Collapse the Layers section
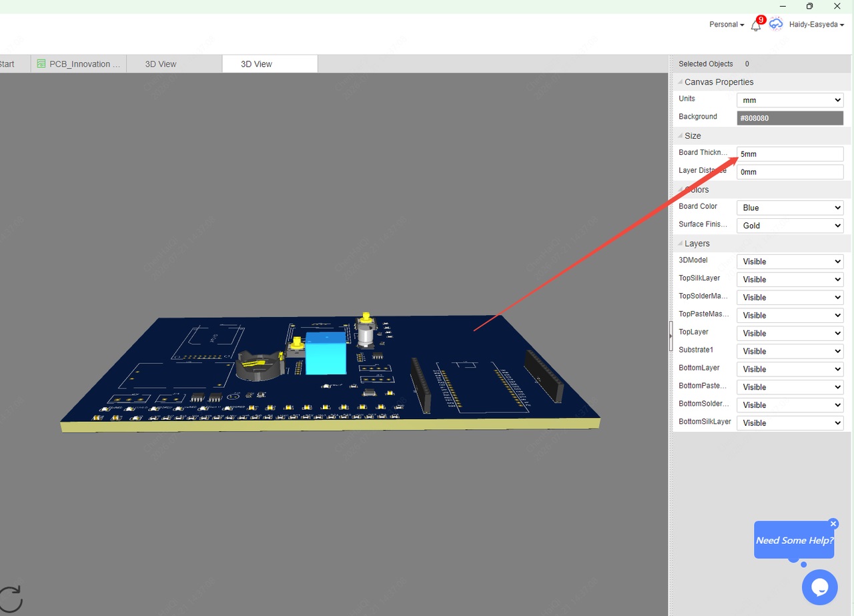This screenshot has height=616, width=854. (681, 244)
